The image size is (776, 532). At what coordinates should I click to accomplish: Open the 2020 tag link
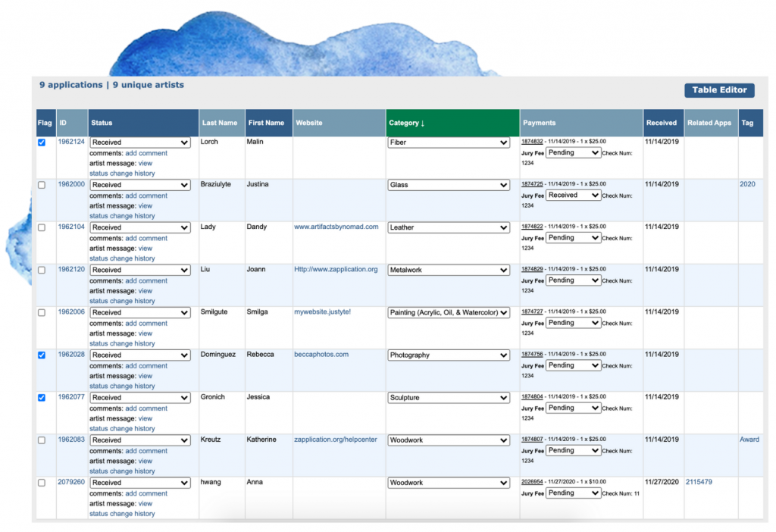click(x=748, y=184)
